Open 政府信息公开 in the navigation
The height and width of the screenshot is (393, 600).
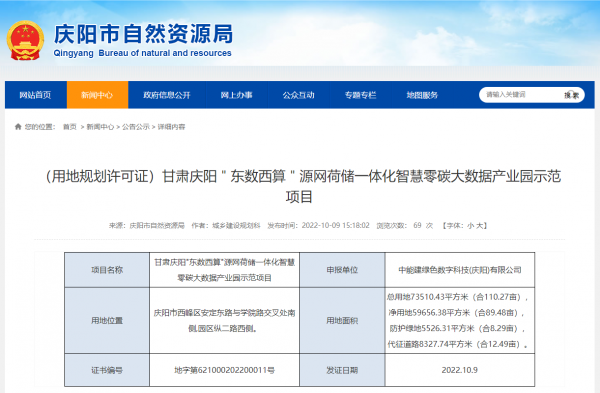pyautogui.click(x=166, y=95)
